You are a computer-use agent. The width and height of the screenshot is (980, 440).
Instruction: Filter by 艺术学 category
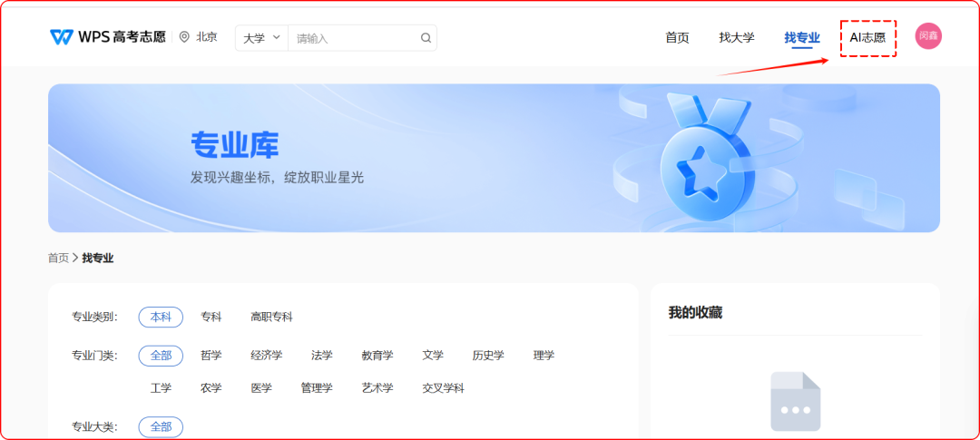pyautogui.click(x=377, y=388)
